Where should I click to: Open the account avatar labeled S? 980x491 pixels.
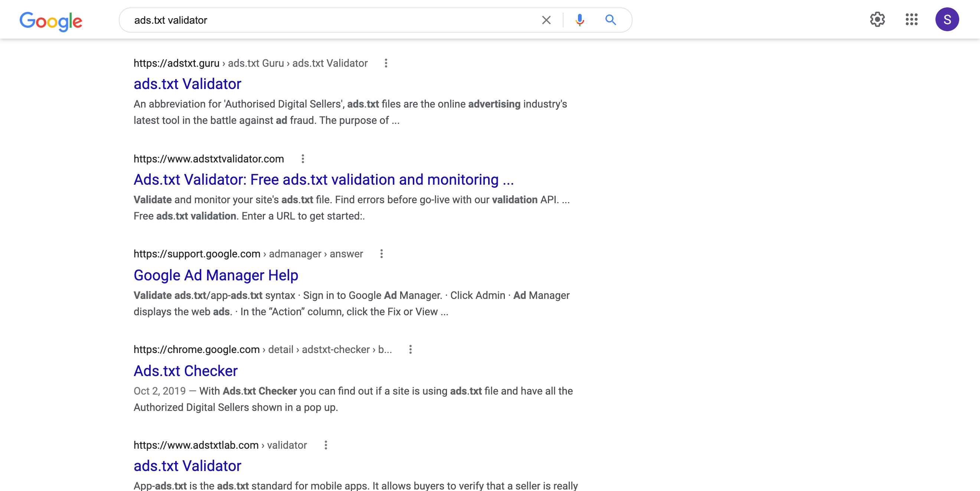point(947,19)
